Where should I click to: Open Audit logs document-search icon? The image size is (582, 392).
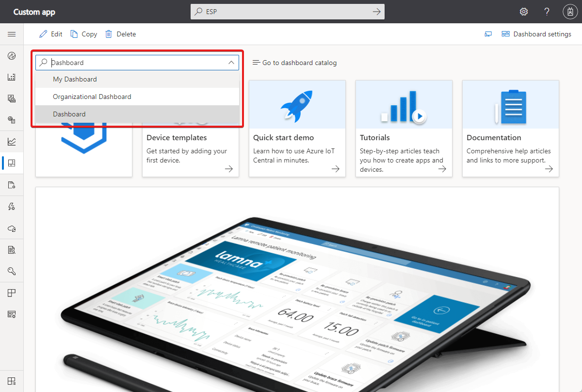click(x=12, y=250)
